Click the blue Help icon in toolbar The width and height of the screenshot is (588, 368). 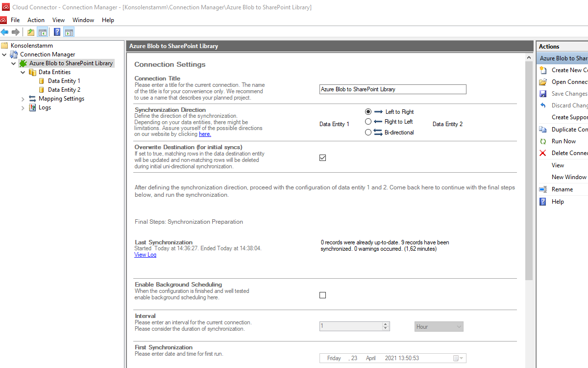[57, 32]
